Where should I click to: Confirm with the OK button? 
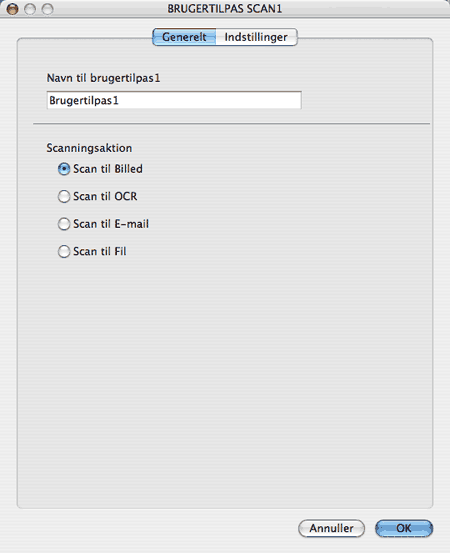(404, 528)
